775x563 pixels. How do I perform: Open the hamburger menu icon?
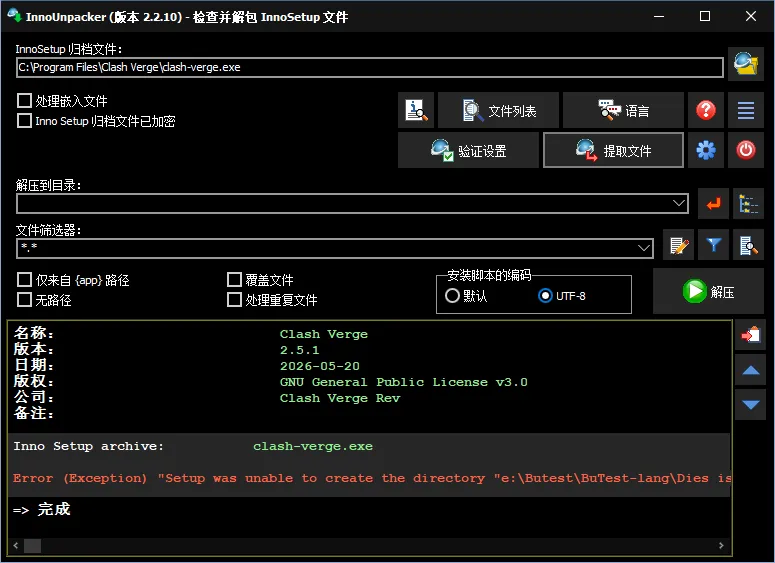point(746,110)
